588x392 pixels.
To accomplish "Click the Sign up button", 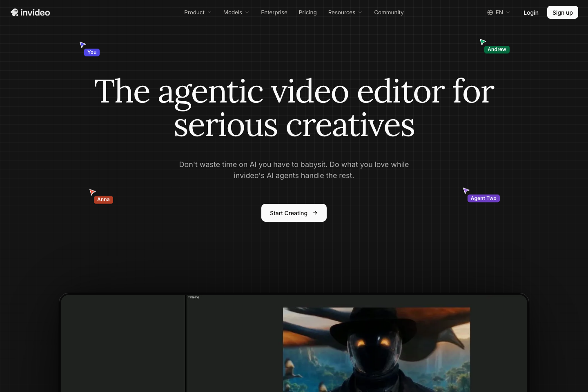I will click(x=563, y=12).
